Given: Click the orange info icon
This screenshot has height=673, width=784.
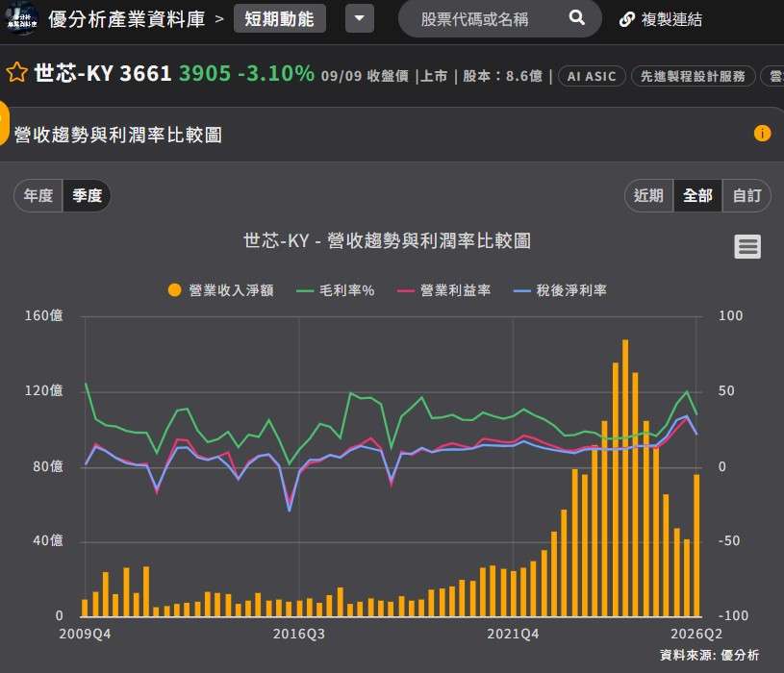Looking at the screenshot, I should (x=762, y=134).
